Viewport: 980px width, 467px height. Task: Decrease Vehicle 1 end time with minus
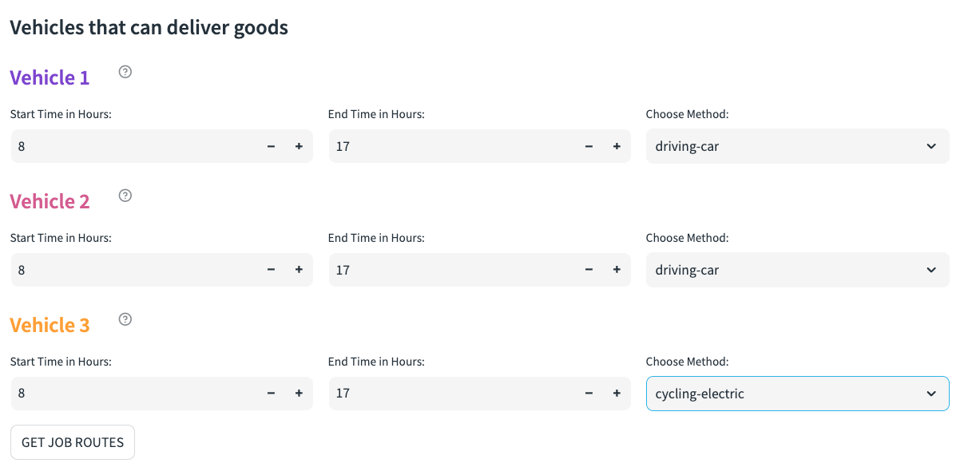[x=589, y=146]
